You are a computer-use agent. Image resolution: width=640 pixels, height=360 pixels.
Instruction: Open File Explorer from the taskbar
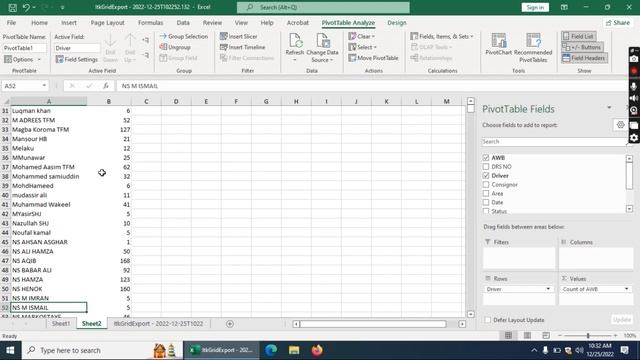(294, 350)
